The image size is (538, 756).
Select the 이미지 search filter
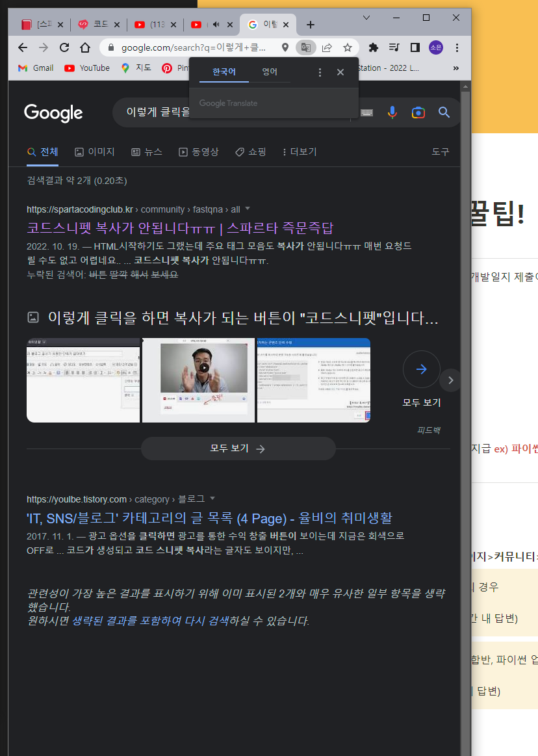[x=94, y=152]
